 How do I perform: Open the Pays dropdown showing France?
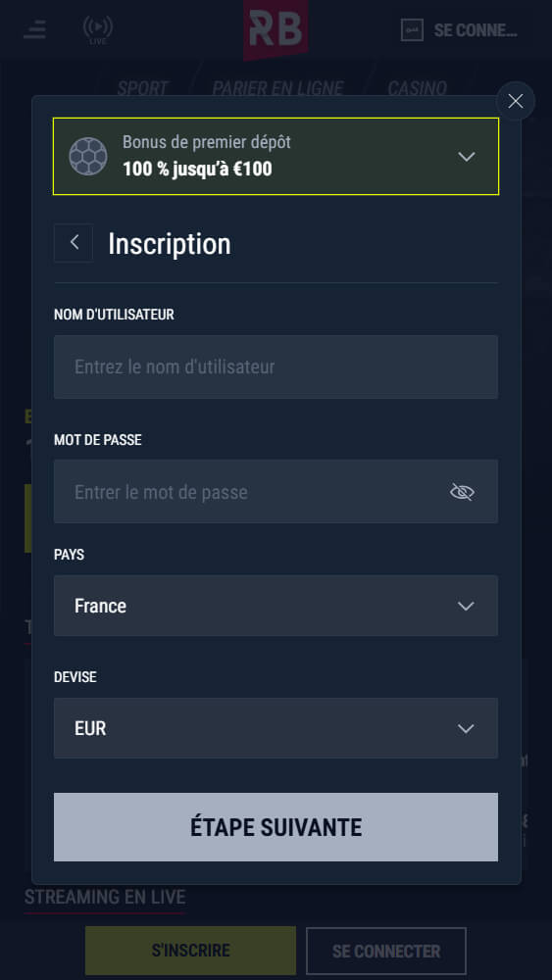point(276,606)
